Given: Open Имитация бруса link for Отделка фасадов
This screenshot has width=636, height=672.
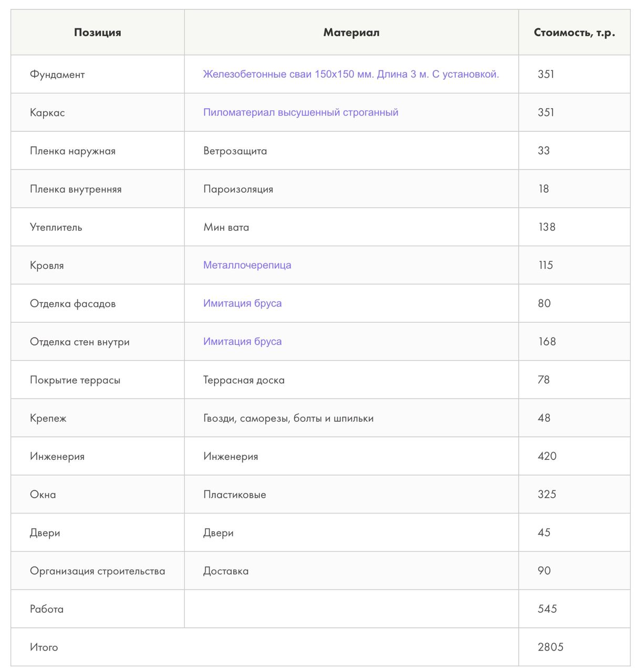Looking at the screenshot, I should 242,303.
